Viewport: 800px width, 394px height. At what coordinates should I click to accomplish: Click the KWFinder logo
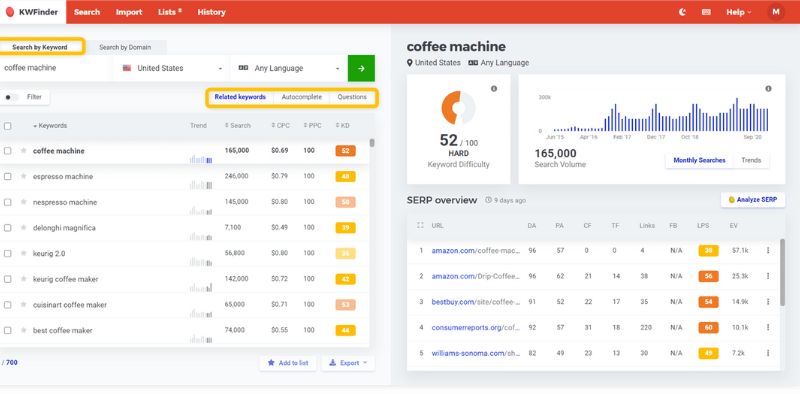[33, 12]
